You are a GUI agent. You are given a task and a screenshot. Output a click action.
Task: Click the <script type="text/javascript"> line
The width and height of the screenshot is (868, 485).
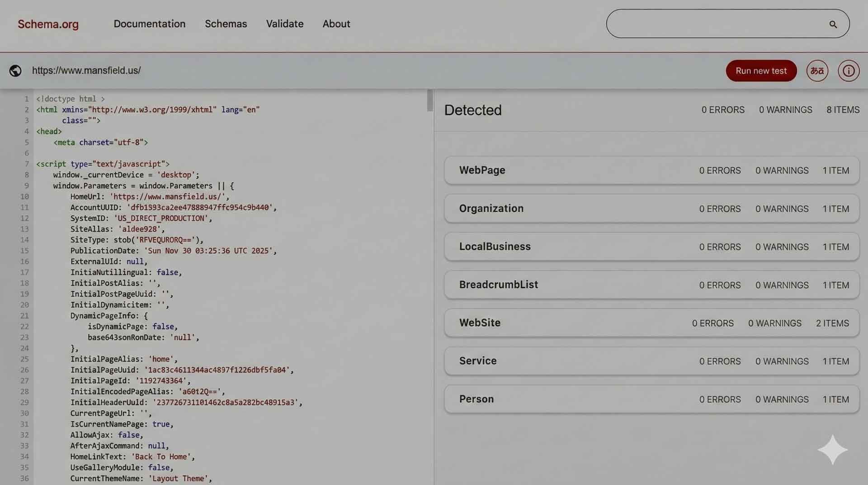pos(103,164)
